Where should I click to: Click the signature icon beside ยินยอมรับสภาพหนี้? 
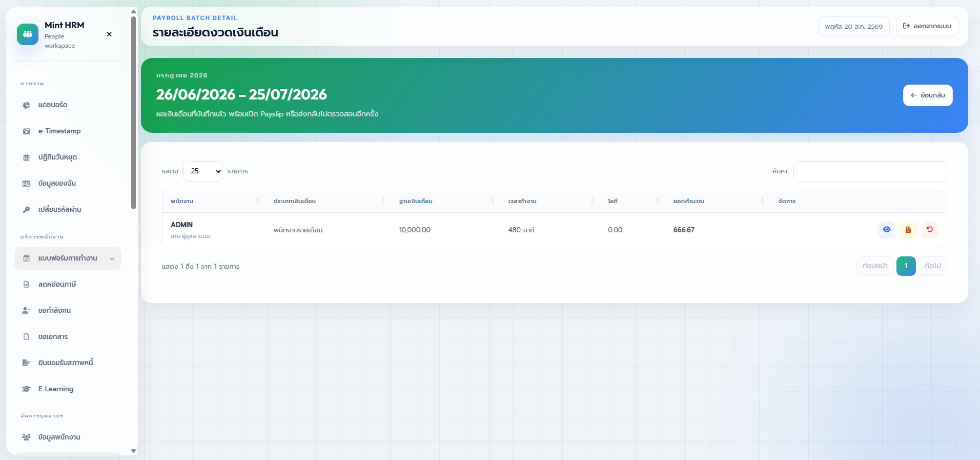click(26, 363)
